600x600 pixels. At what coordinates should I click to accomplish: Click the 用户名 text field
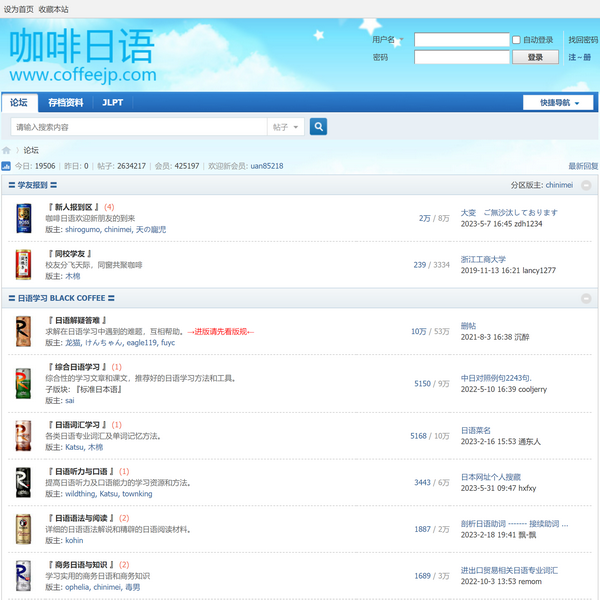(x=461, y=40)
